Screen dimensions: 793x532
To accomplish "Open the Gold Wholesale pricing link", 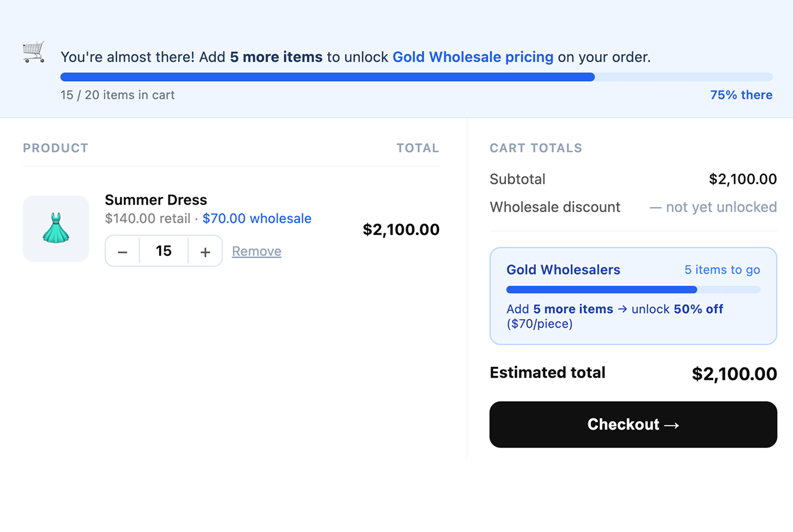I will 472,57.
